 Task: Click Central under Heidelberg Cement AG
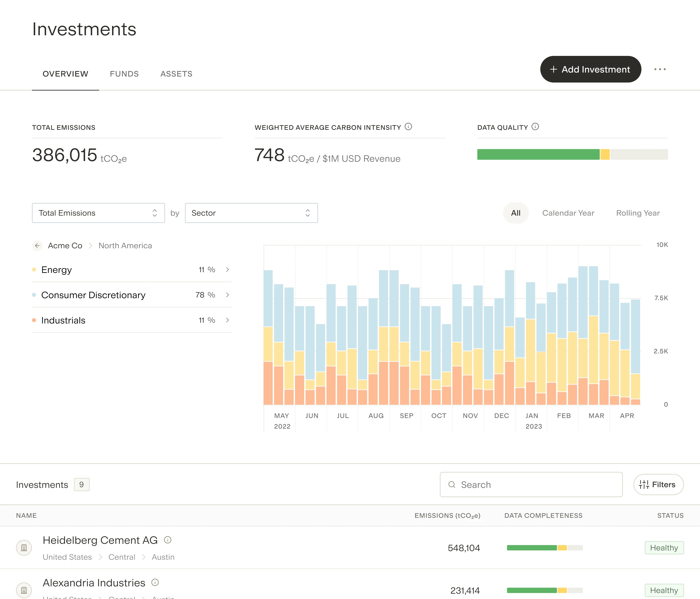click(122, 557)
